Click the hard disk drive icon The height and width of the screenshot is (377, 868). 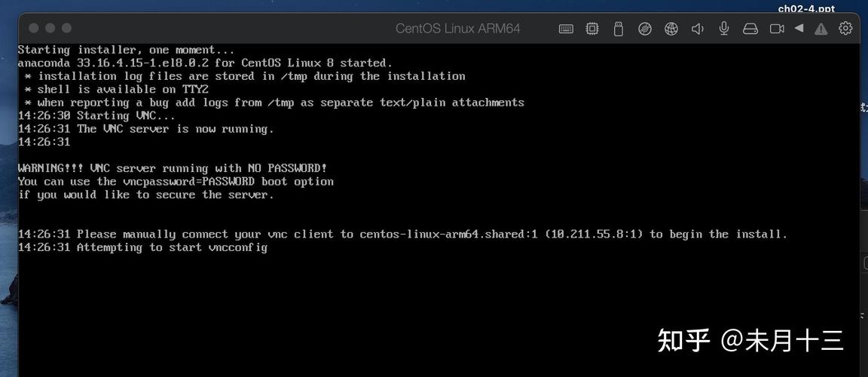(750, 29)
